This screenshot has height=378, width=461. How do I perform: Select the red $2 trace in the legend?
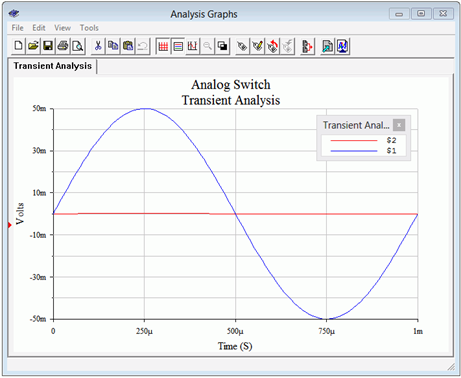[x=363, y=140]
